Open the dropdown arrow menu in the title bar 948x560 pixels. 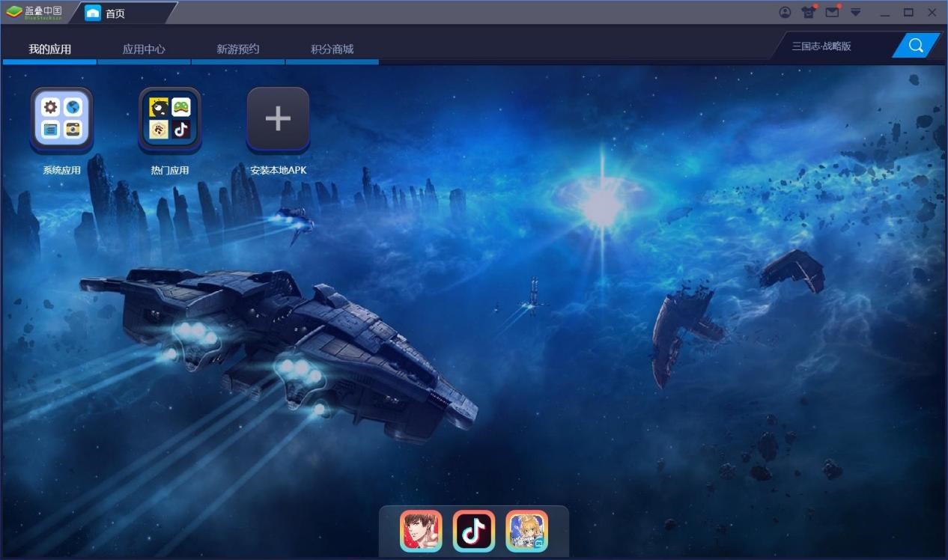(854, 13)
